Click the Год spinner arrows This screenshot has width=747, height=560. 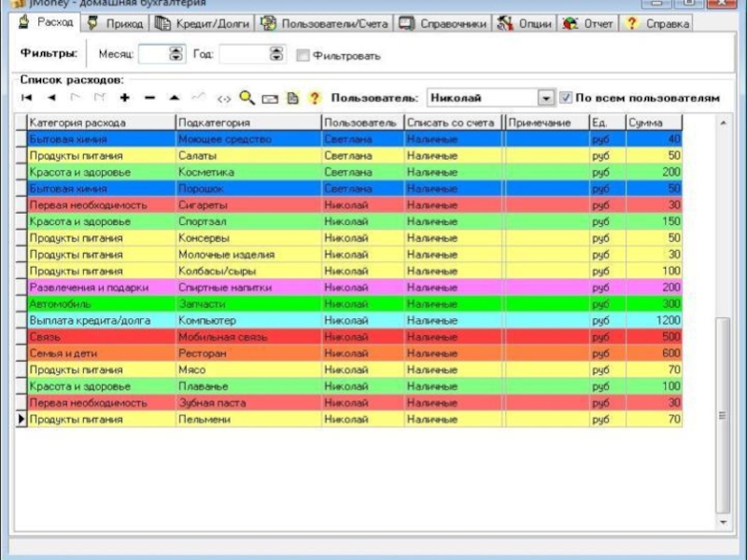click(x=276, y=54)
